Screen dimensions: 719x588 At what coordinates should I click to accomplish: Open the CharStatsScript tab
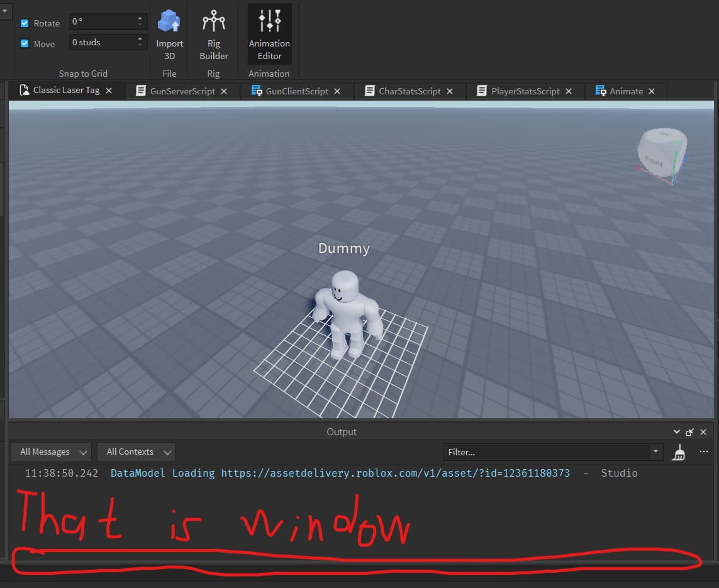pyautogui.click(x=409, y=91)
